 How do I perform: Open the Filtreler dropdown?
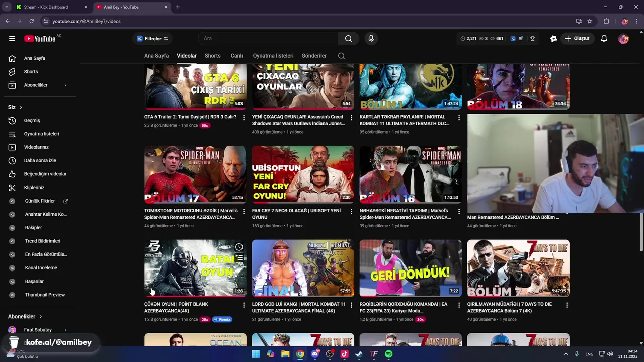(x=152, y=39)
